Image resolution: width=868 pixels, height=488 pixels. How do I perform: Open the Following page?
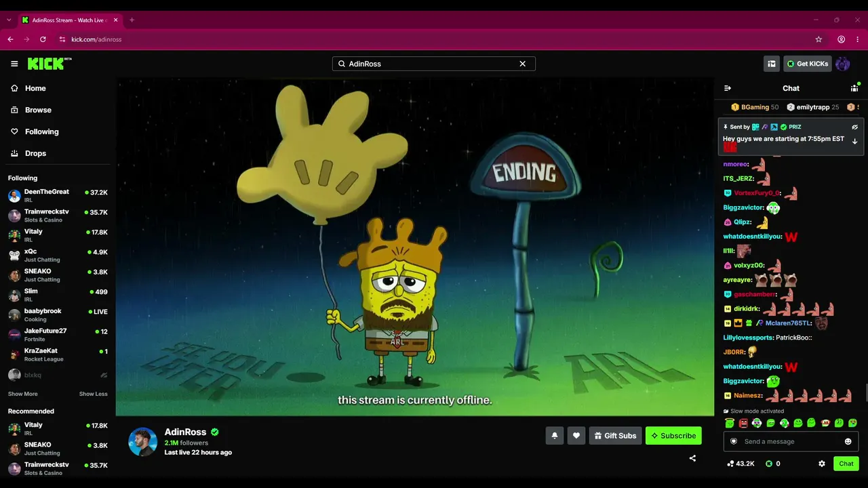[58, 131]
